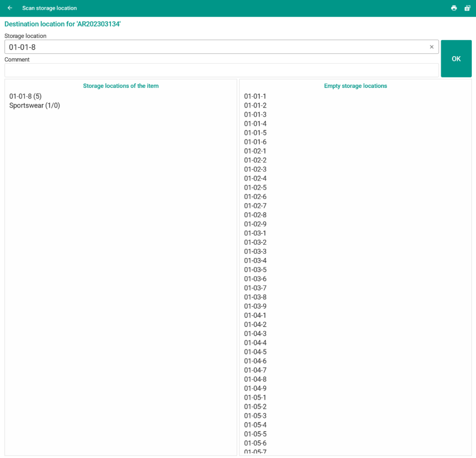Pick empty location 01-04-4

[x=255, y=343]
